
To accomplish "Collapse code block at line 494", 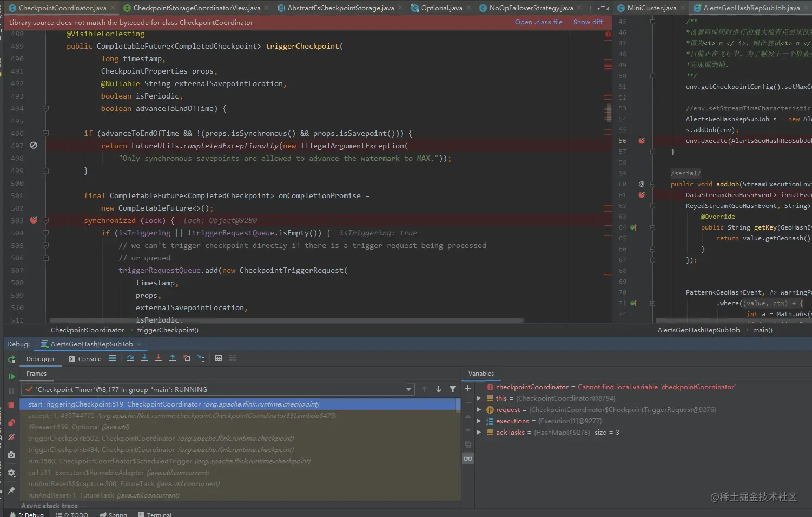I will [46, 108].
